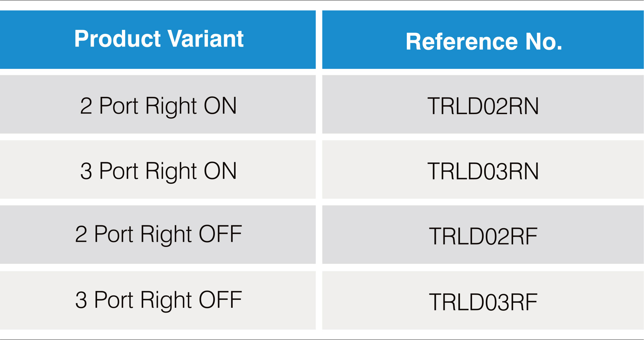Click the word OFF in 2 Port row
This screenshot has width=644, height=340.
pyautogui.click(x=220, y=234)
